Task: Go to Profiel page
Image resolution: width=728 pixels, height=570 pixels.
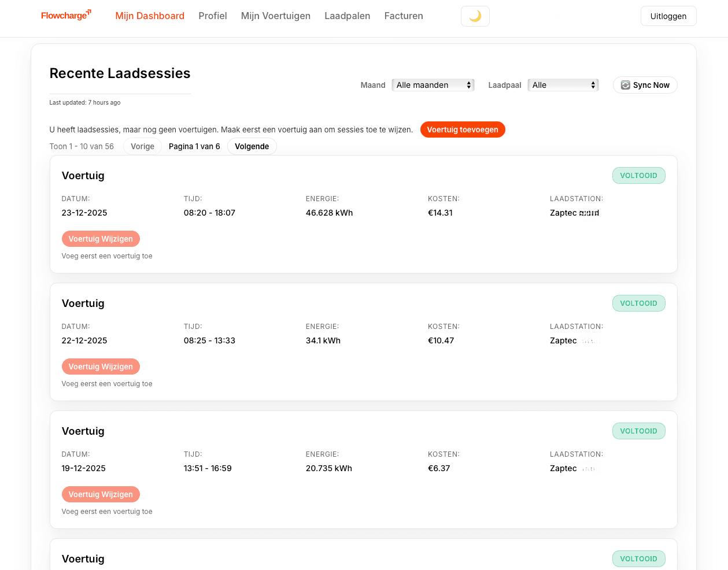Action: 213,16
